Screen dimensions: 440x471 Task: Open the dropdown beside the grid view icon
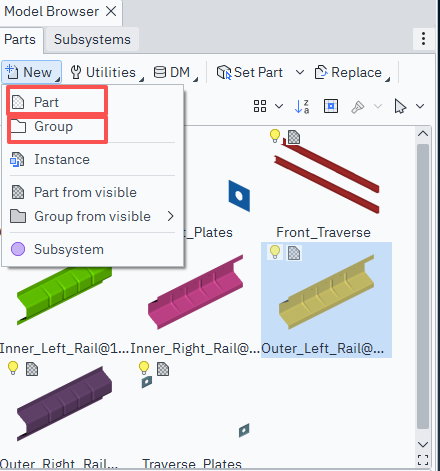[x=279, y=106]
